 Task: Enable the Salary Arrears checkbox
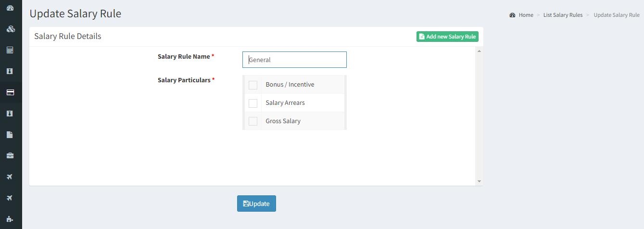tap(253, 103)
